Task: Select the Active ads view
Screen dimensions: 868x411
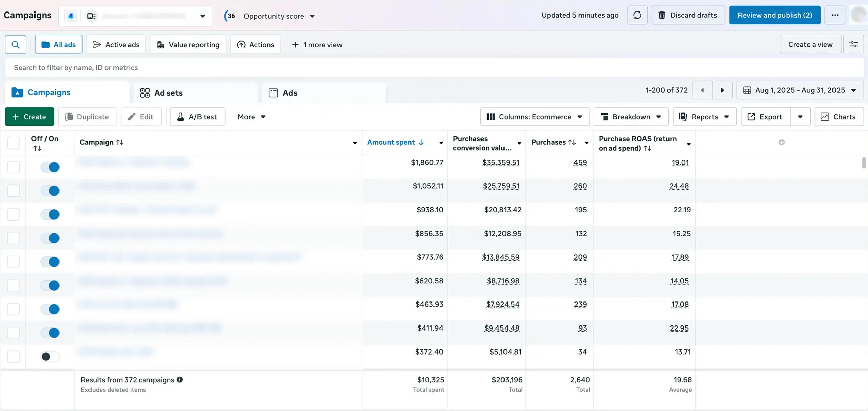Action: (x=116, y=44)
